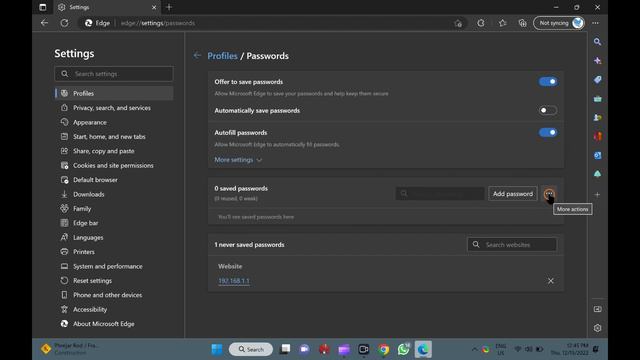This screenshot has height=360, width=640.
Task: Open Appearance settings
Action: pyautogui.click(x=90, y=122)
